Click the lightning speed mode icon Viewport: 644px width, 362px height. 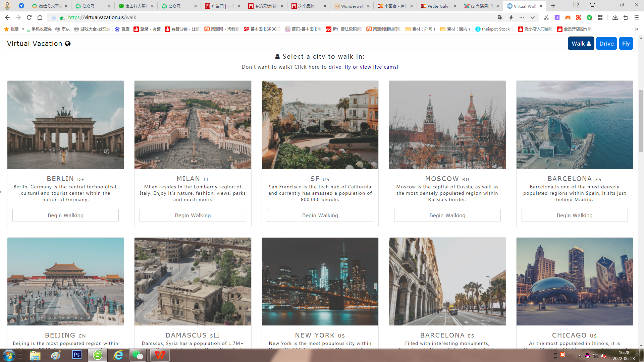(x=511, y=17)
